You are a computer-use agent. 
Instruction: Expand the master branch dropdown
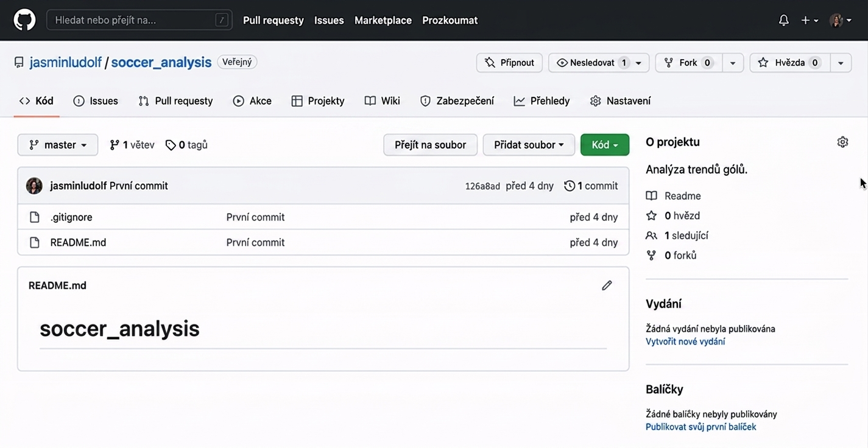click(58, 145)
